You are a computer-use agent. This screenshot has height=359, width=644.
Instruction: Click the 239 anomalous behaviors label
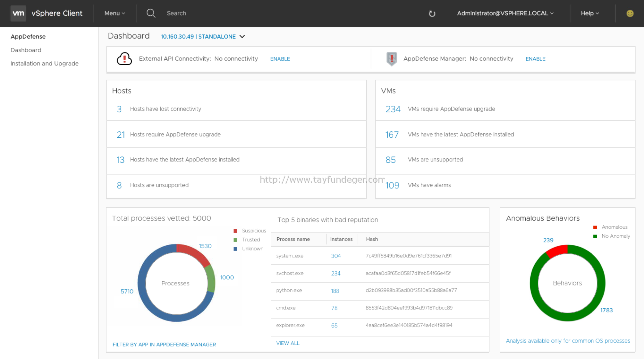(x=548, y=240)
